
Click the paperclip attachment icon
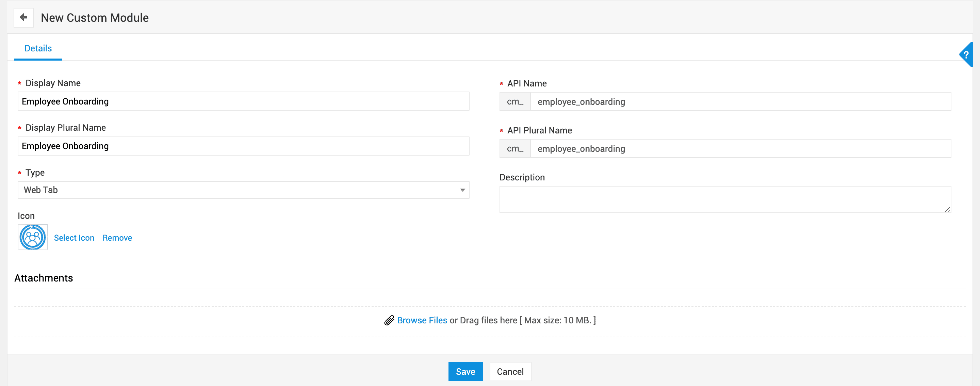(389, 321)
